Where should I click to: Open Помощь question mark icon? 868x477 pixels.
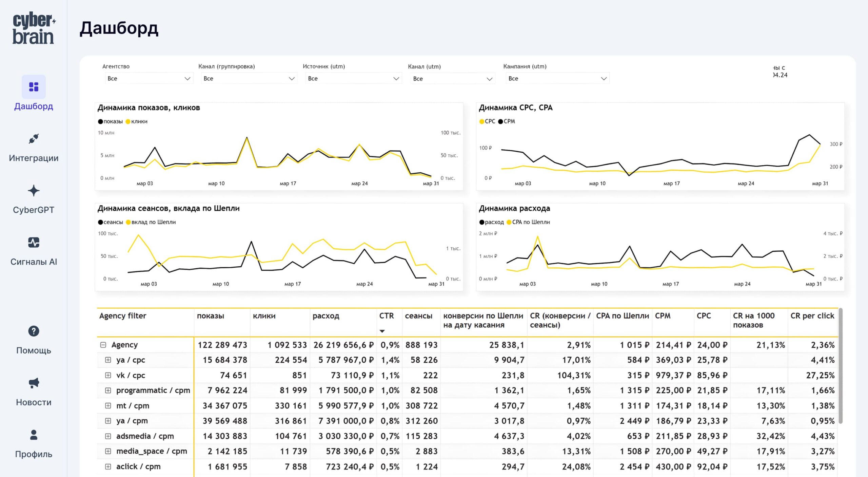click(34, 331)
